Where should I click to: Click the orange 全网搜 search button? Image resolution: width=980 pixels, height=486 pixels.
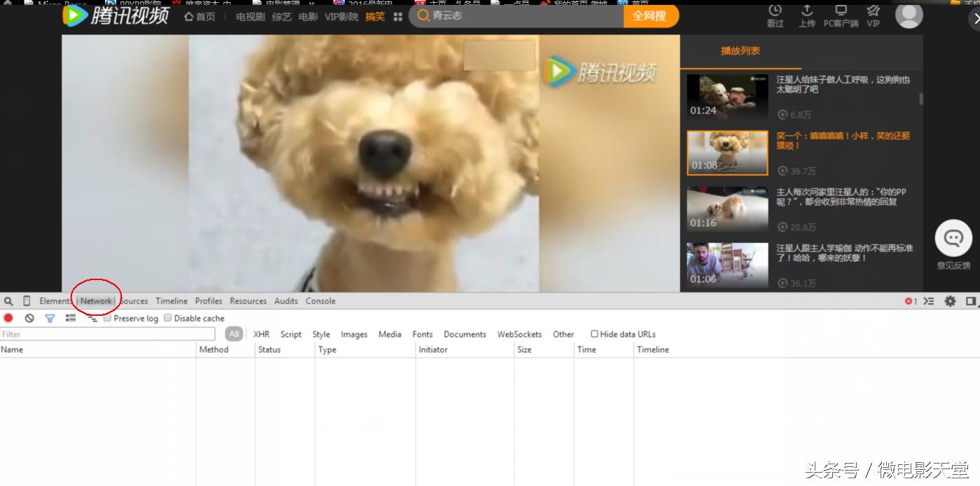(649, 15)
